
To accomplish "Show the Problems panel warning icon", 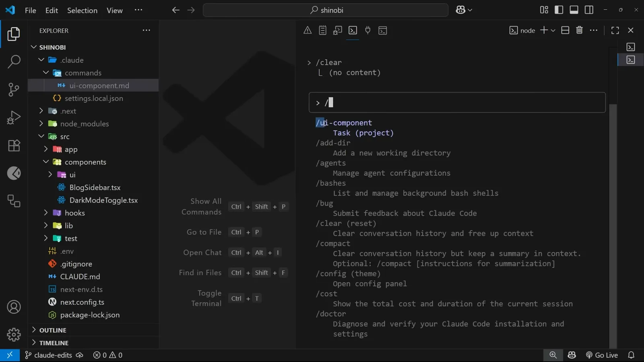I will (x=308, y=30).
